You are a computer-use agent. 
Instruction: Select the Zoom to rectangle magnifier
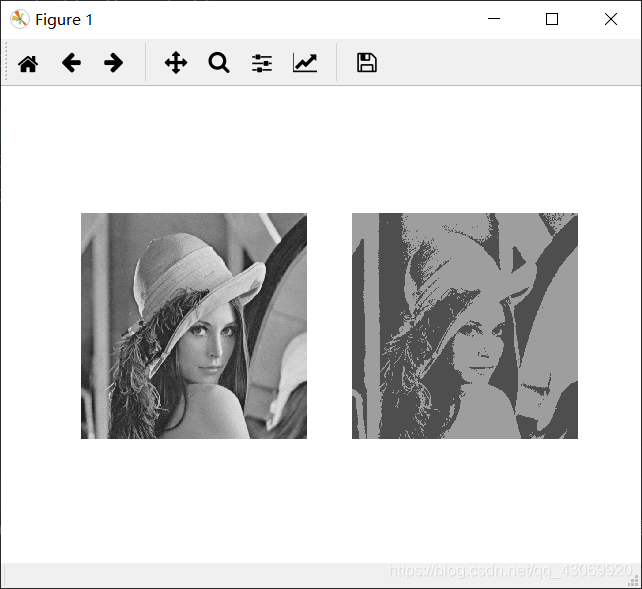[x=219, y=63]
